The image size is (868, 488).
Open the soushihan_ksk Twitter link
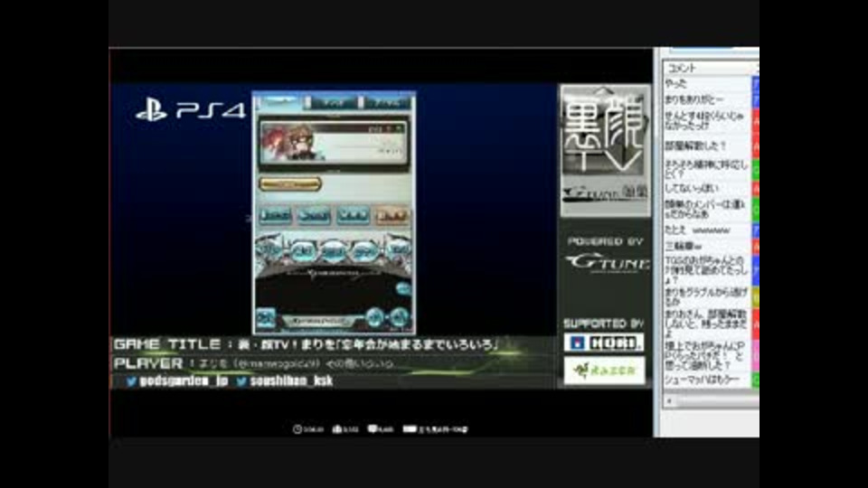pos(285,381)
